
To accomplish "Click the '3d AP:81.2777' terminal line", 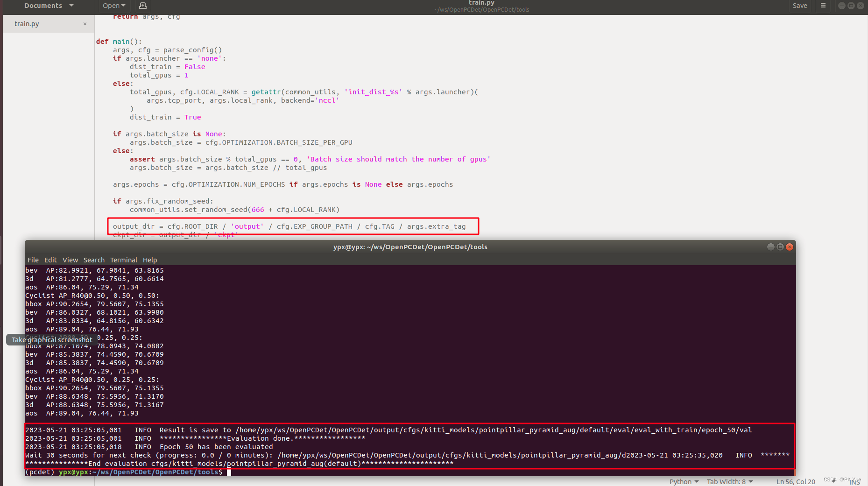I will click(94, 279).
